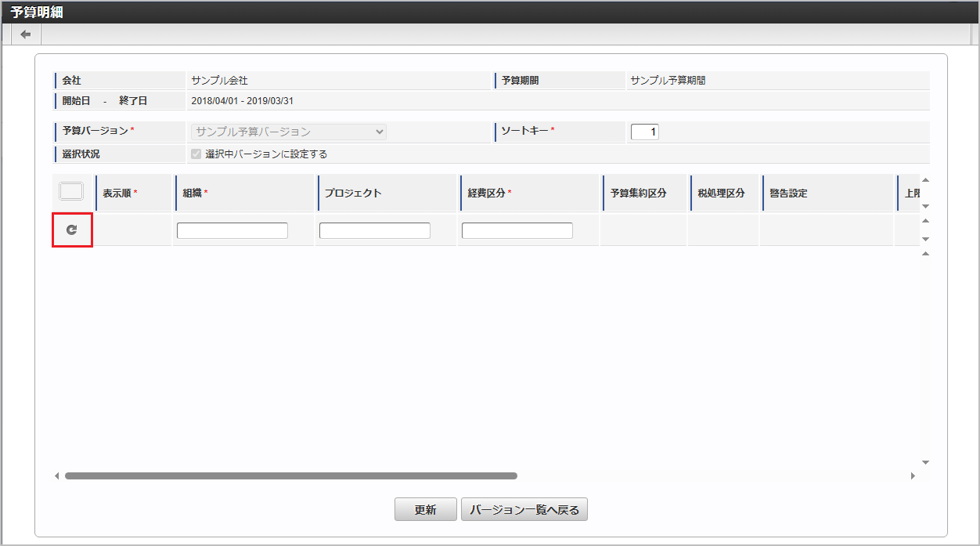
Task: Click the 組織 text input in the table row
Action: tap(232, 230)
